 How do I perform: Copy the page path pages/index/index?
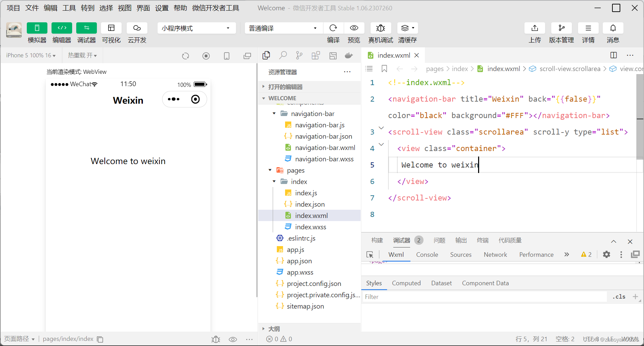100,339
